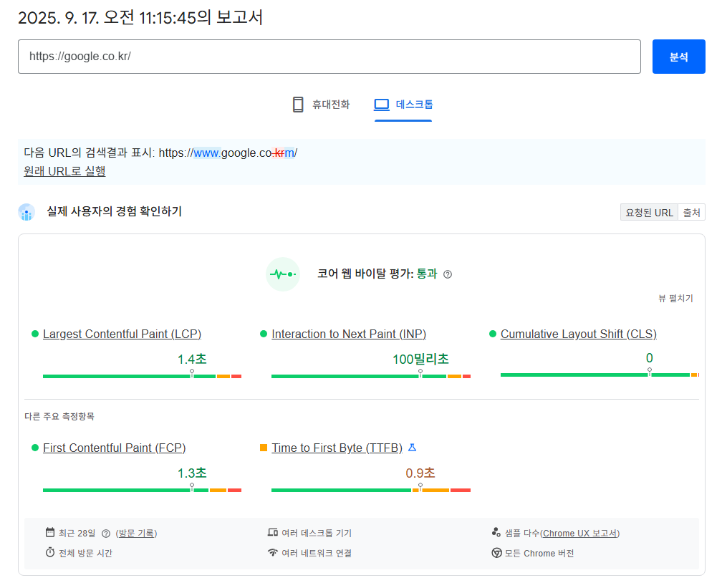Click the green status dot beside LCP
This screenshot has height=588, width=722.
click(34, 334)
